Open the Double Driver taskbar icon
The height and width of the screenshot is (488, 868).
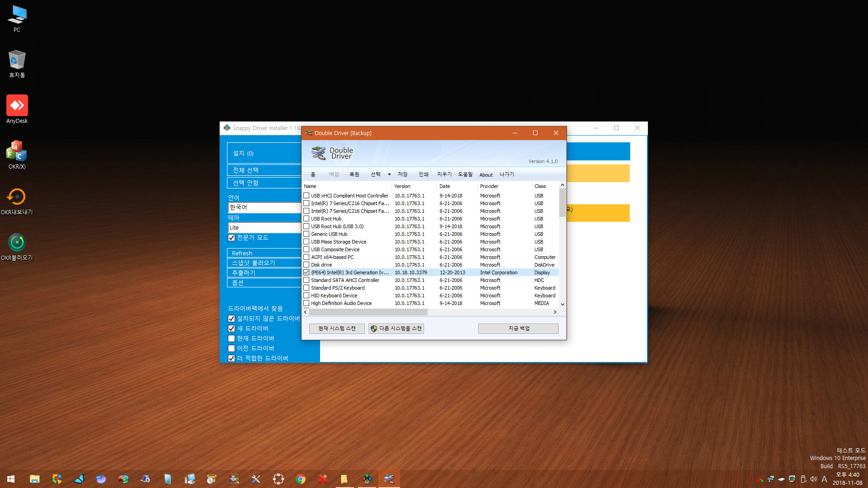[389, 479]
